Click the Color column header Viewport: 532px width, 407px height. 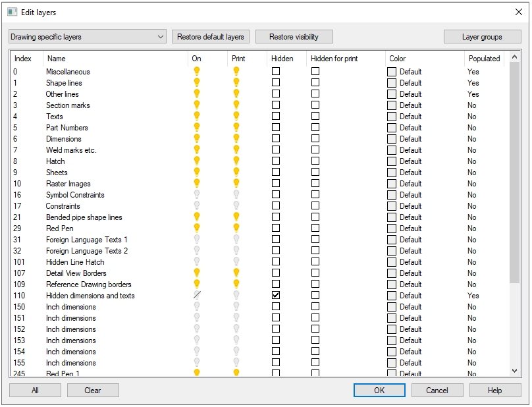425,59
